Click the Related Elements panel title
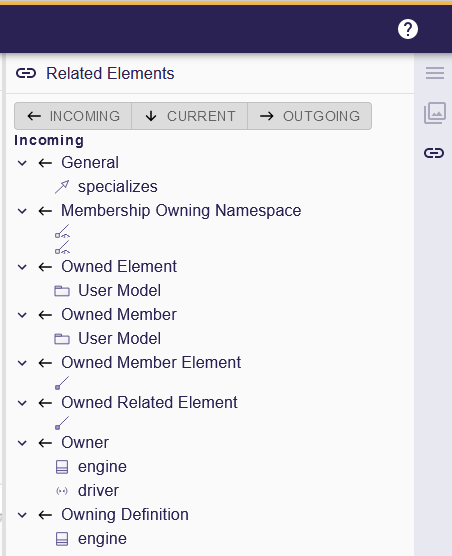 click(x=110, y=74)
